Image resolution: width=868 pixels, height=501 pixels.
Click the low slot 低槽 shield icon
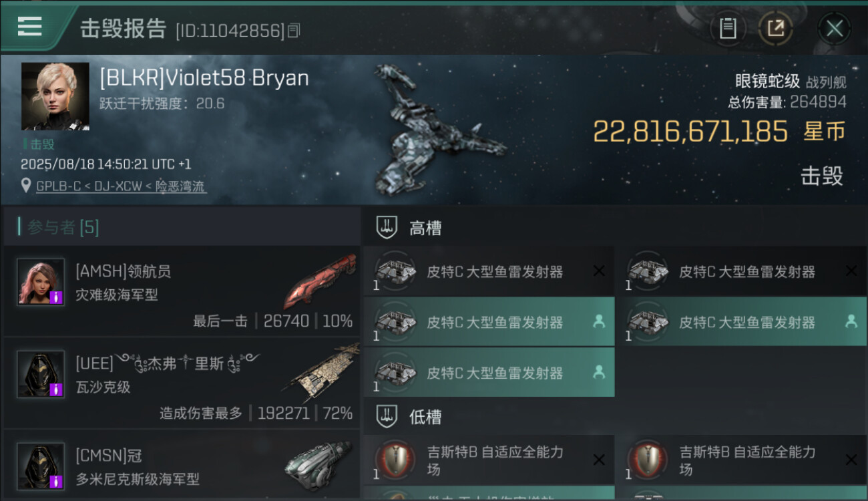(x=387, y=416)
